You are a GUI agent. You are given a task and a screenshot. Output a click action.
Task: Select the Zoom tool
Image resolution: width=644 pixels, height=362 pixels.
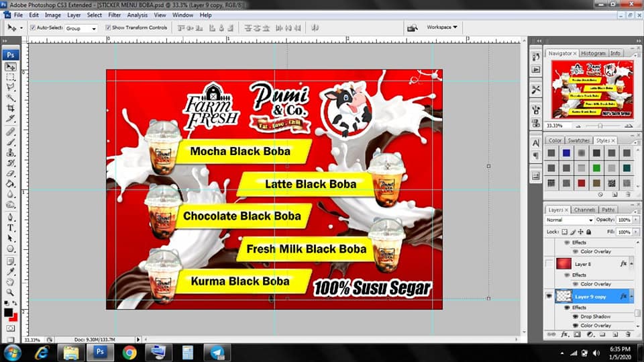point(11,292)
